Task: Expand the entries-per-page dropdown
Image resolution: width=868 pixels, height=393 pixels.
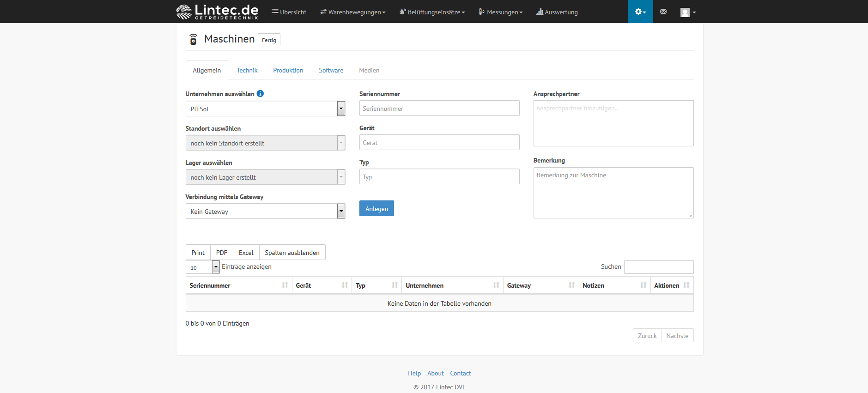Action: tap(203, 267)
